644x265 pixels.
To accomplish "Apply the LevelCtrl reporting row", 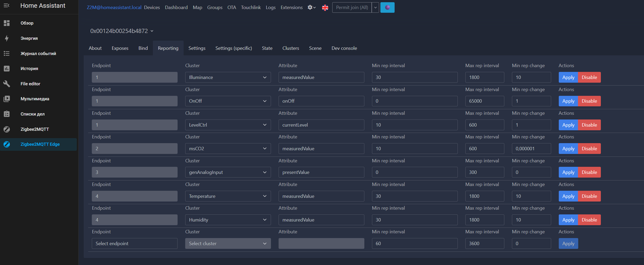I will 569,125.
